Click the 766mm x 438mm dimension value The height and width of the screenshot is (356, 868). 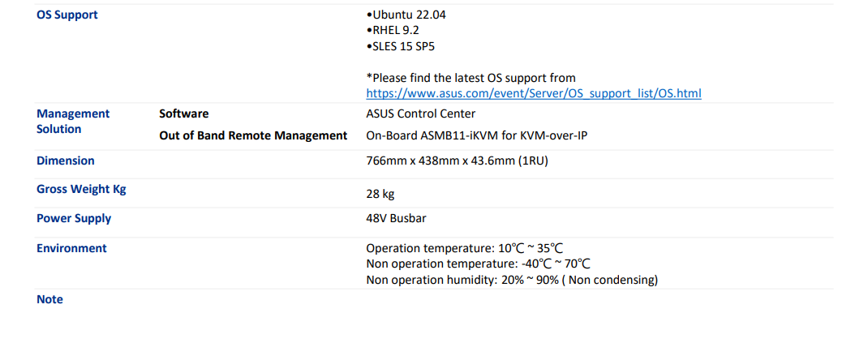click(x=457, y=161)
